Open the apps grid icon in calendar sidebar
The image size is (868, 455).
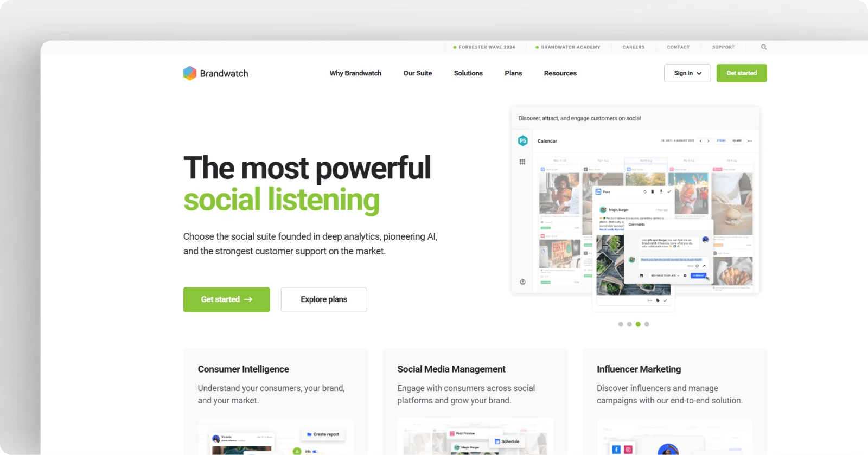pyautogui.click(x=522, y=162)
